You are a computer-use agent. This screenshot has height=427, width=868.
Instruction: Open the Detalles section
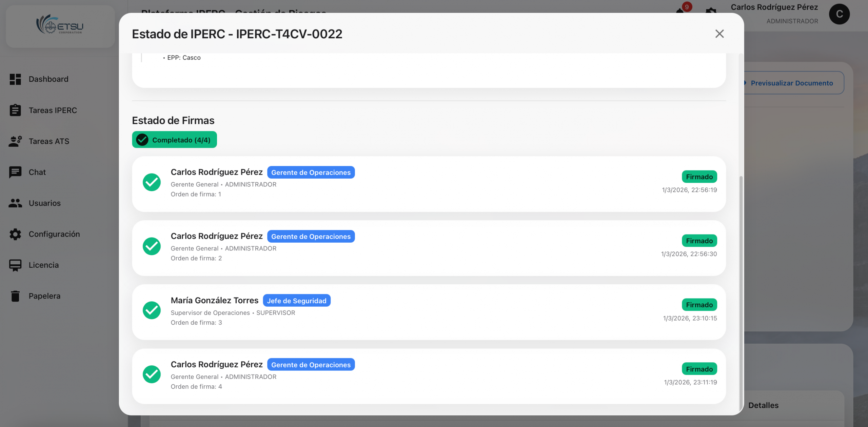tap(764, 405)
